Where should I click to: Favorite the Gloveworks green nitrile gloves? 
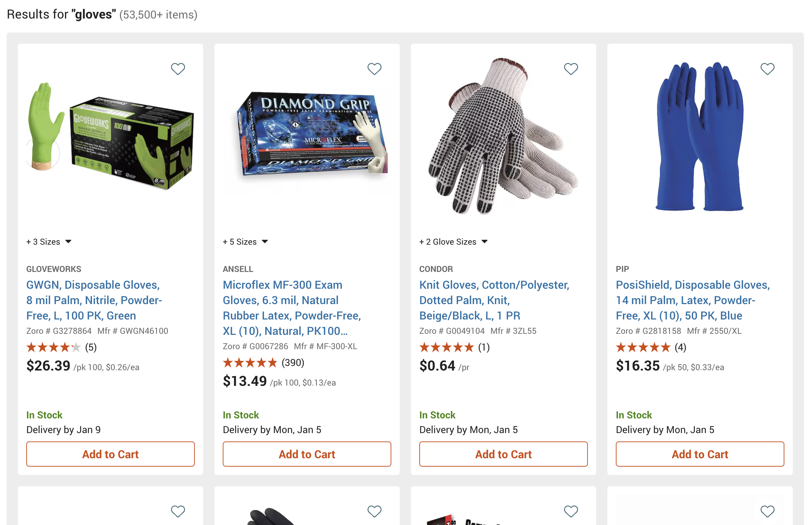178,69
